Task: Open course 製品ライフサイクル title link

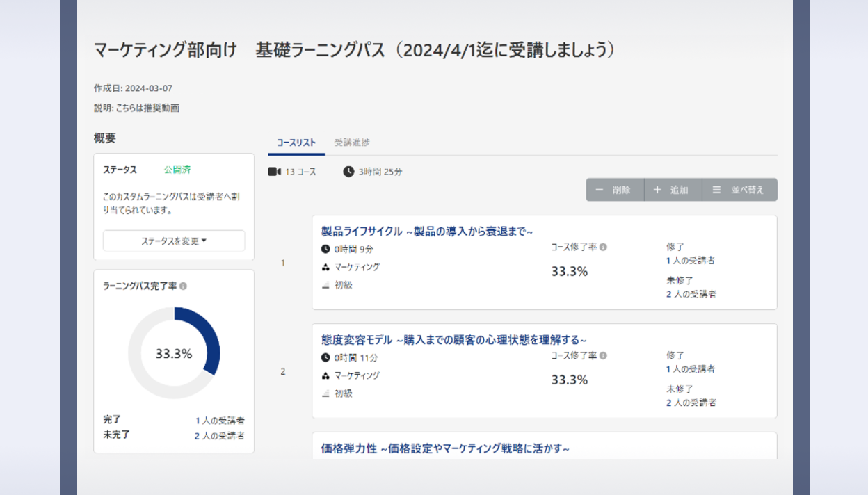Action: pos(427,232)
